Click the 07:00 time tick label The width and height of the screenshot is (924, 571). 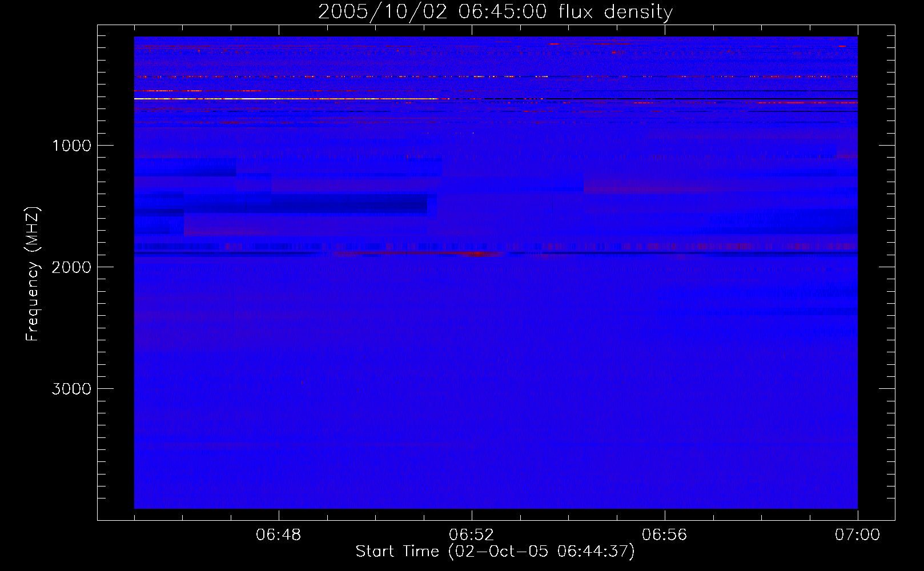coord(857,535)
